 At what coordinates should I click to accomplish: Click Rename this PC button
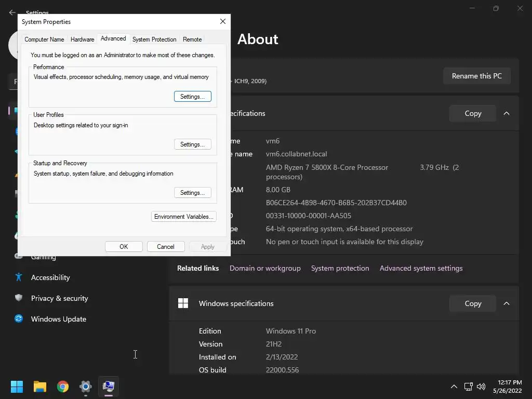tap(477, 76)
